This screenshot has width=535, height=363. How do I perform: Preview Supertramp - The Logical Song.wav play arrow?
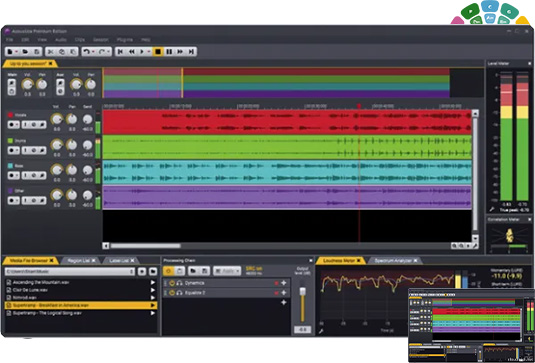pyautogui.click(x=153, y=313)
